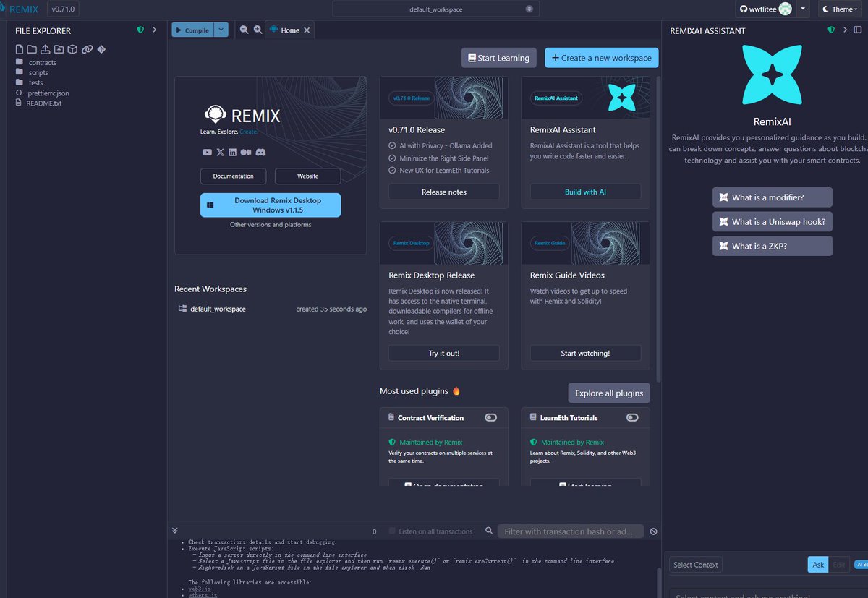The height and width of the screenshot is (598, 868).
Task: Open the Website button
Action: (307, 176)
